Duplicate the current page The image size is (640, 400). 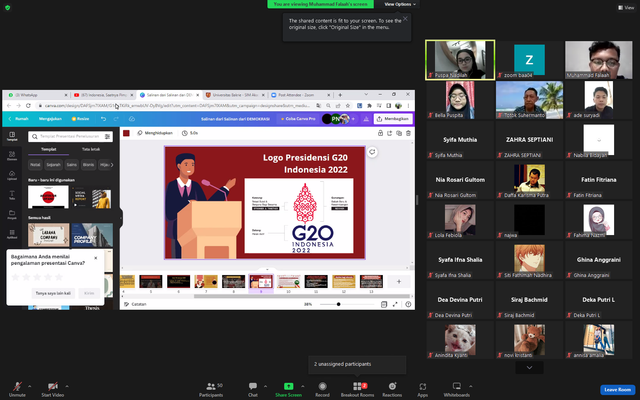click(x=399, y=133)
